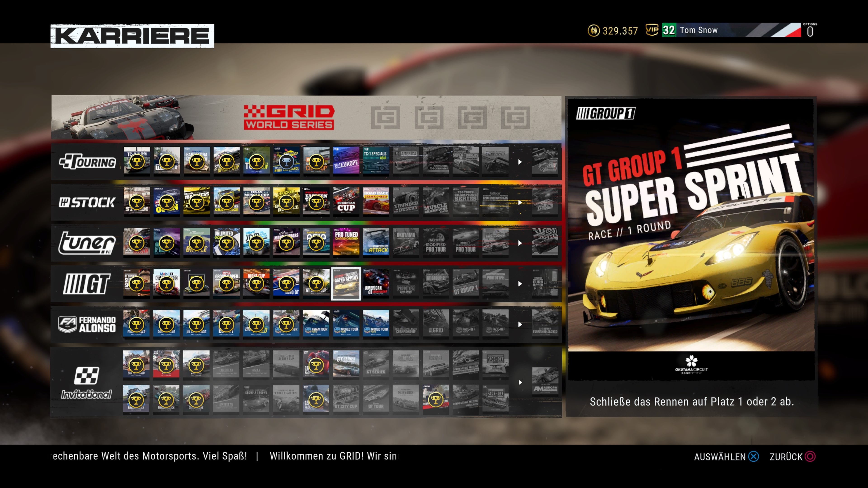Image resolution: width=868 pixels, height=488 pixels.
Task: Select the Tuner category logo
Action: pyautogui.click(x=87, y=243)
